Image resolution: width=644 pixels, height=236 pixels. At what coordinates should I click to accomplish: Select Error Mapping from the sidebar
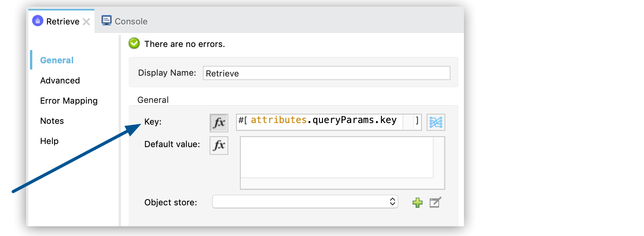(x=68, y=101)
